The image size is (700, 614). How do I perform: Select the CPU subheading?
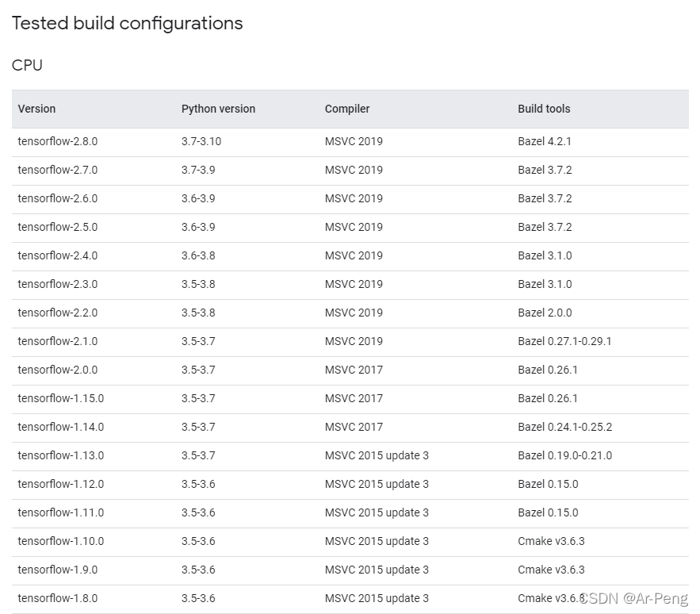[x=27, y=65]
